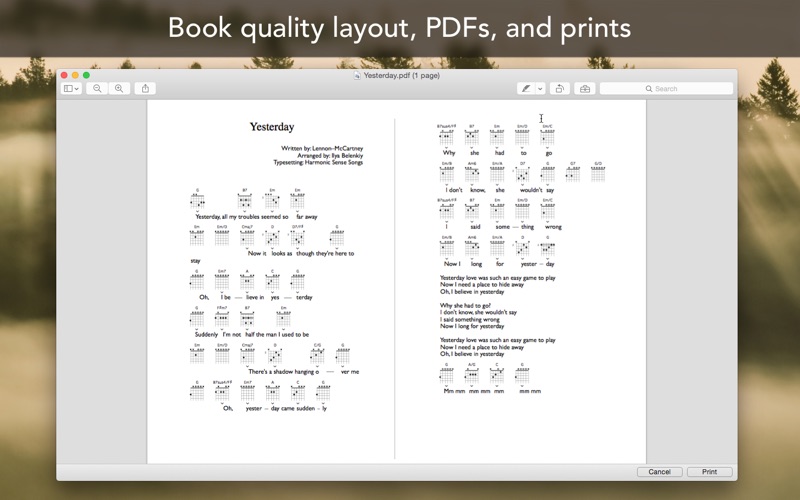Click 'I said something wrong' line
Screen dimensions: 800x500
pyautogui.click(x=469, y=319)
